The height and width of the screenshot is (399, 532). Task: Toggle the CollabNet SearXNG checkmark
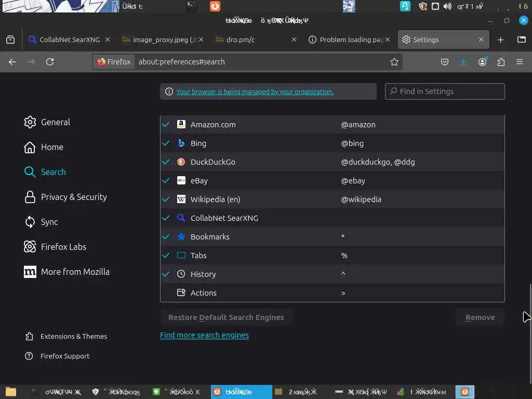click(166, 218)
